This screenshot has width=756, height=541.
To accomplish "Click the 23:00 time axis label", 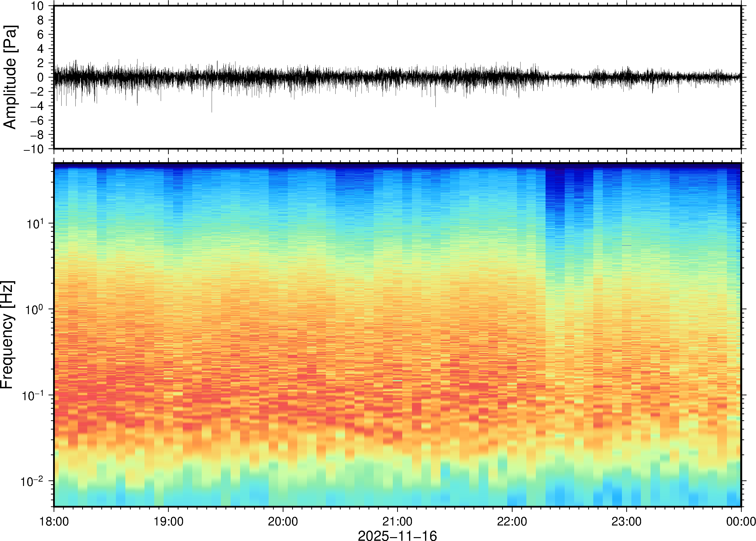I will click(x=626, y=521).
